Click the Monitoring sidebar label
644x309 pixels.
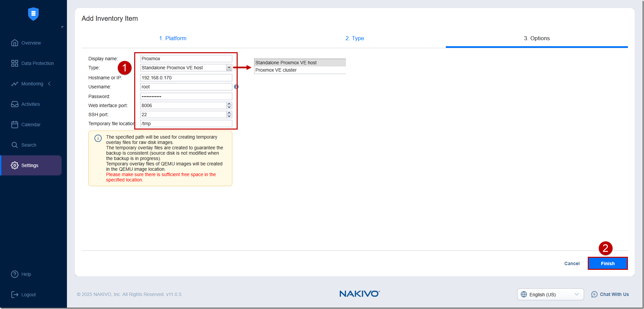(32, 84)
